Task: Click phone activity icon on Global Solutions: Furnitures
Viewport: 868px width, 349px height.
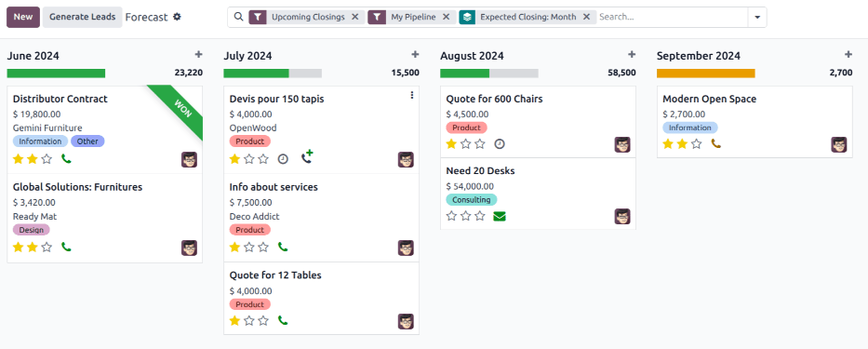Action: coord(66,247)
